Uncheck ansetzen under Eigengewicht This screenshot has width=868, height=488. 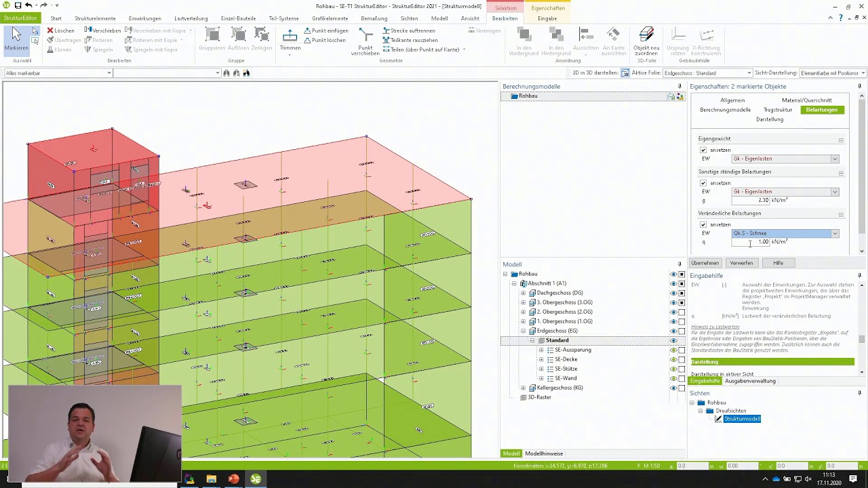(x=703, y=150)
